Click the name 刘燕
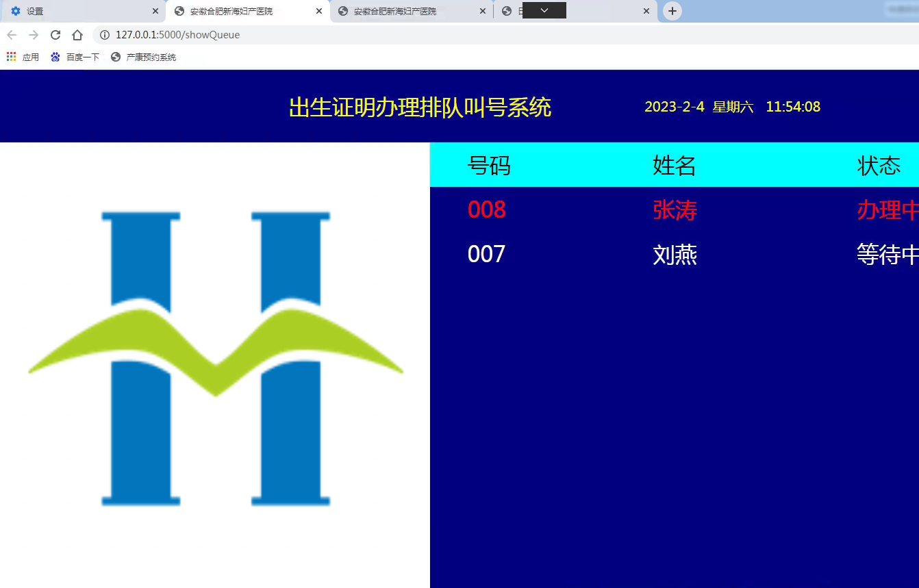This screenshot has width=919, height=588. (x=675, y=255)
